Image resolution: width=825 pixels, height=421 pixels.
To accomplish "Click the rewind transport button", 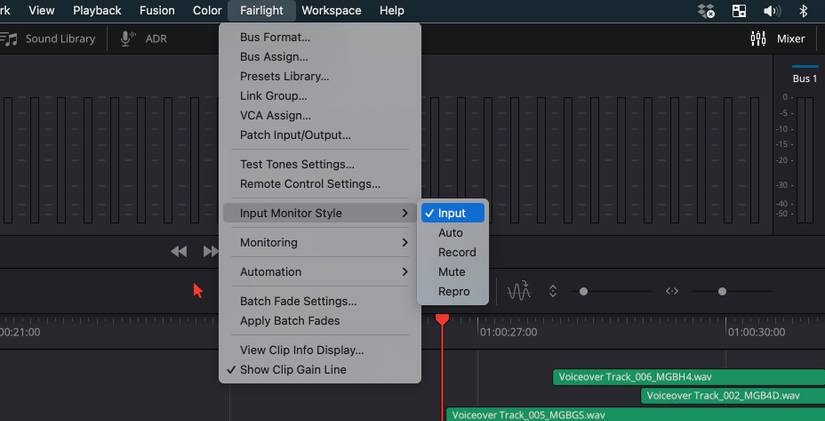I will click(x=179, y=252).
